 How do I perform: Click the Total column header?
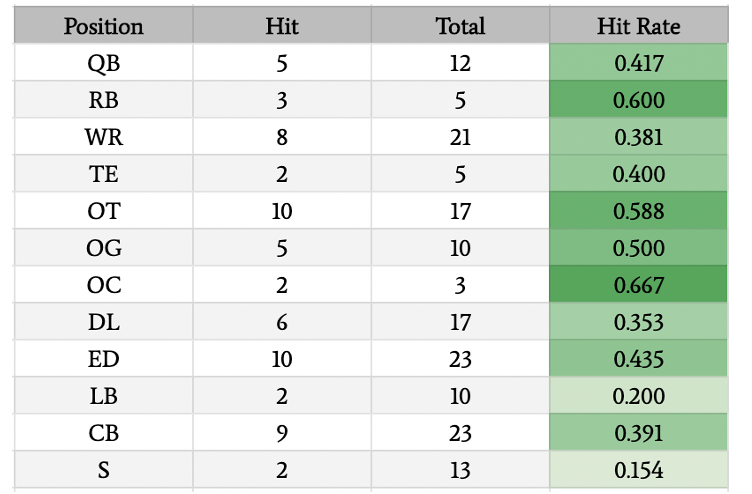[460, 25]
